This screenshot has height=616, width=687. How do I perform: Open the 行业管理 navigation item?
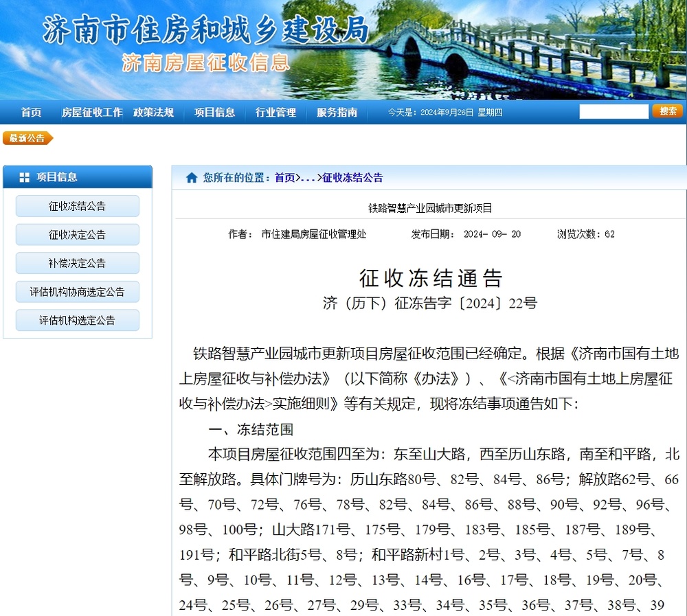(275, 113)
